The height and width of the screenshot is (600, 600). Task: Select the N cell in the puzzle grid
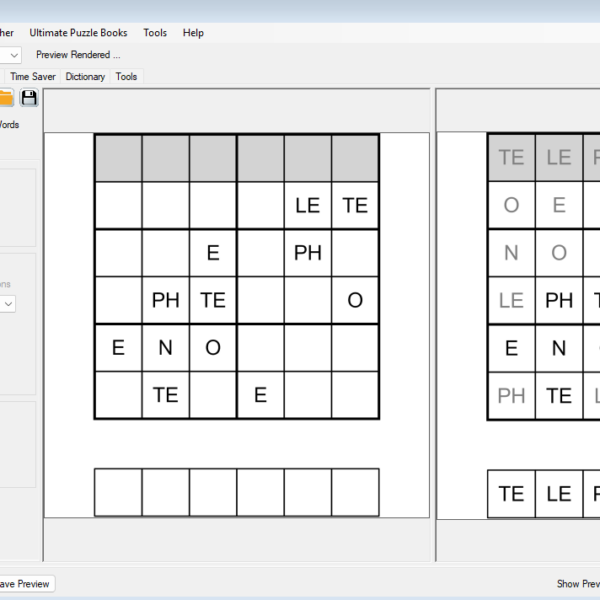(x=165, y=348)
